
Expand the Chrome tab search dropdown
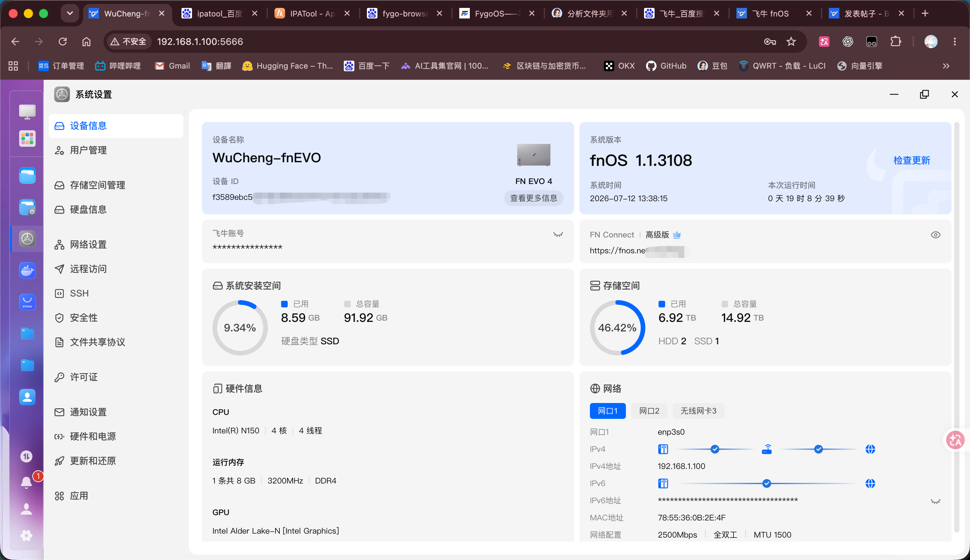pos(70,14)
